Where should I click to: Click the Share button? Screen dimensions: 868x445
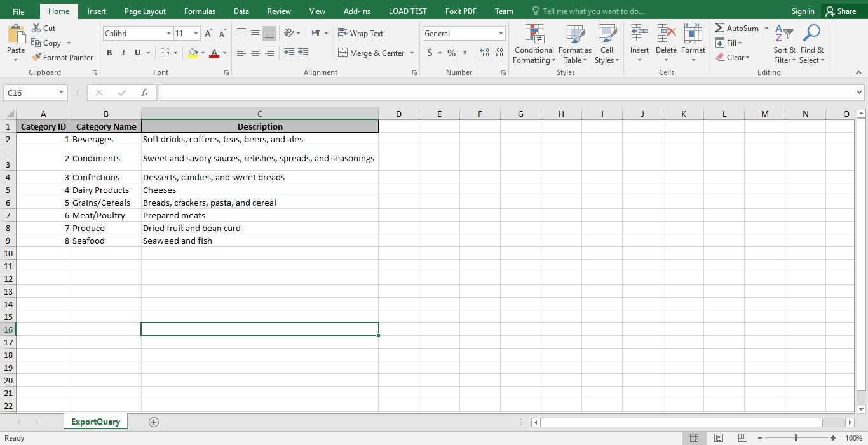[840, 11]
